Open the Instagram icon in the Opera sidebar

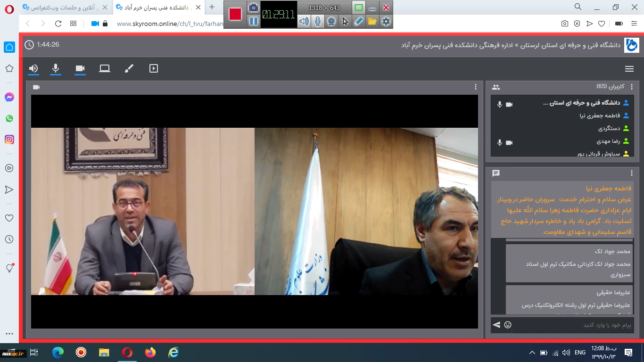pyautogui.click(x=9, y=140)
